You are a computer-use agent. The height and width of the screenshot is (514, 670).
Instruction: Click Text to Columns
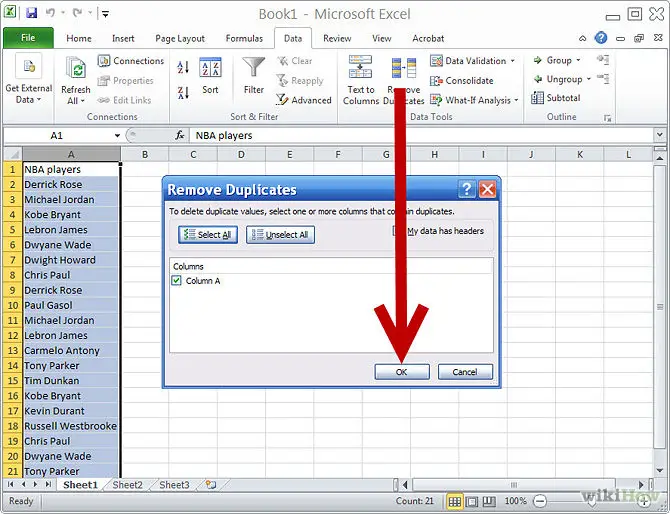tap(361, 80)
